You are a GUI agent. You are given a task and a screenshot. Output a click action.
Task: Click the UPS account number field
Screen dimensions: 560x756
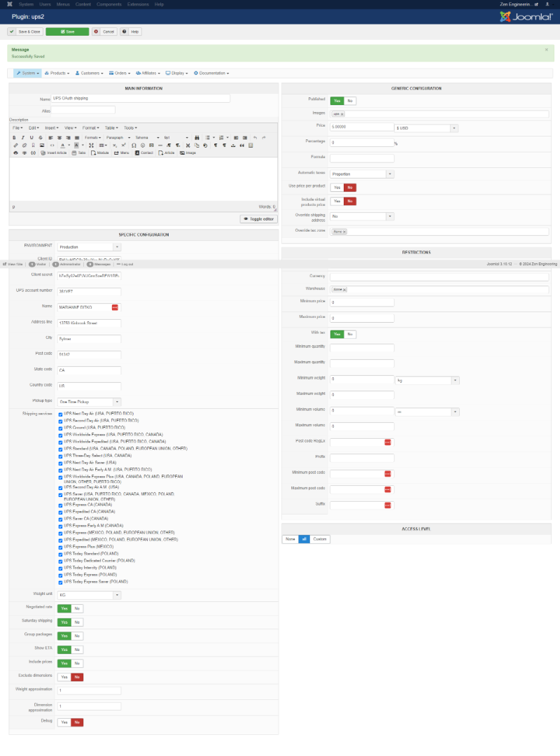point(89,291)
